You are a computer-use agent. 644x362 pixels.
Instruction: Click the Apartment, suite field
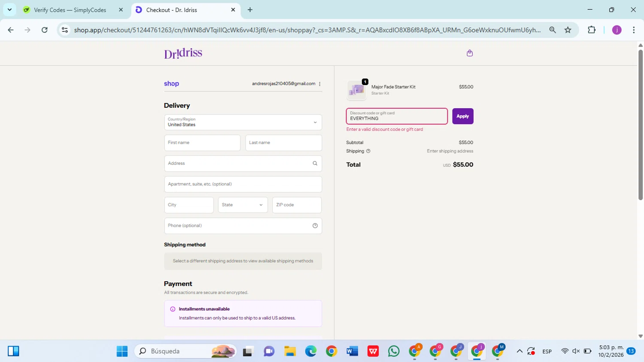243,184
